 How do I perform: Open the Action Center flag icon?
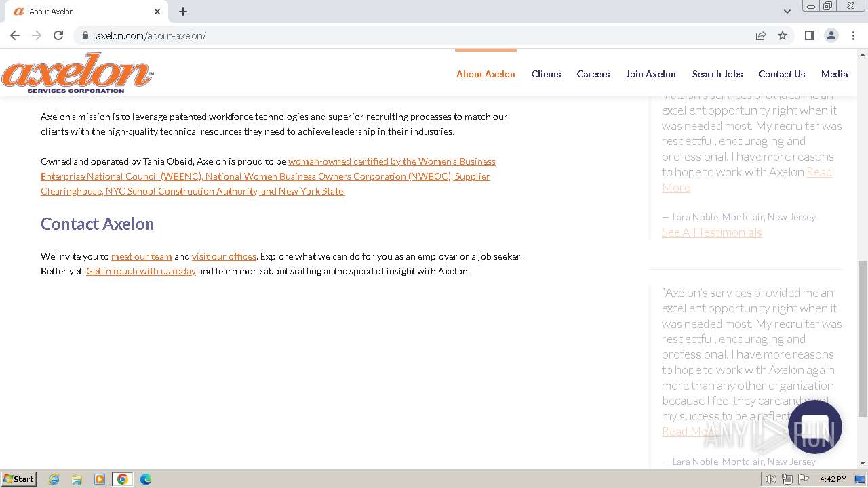coord(804,479)
